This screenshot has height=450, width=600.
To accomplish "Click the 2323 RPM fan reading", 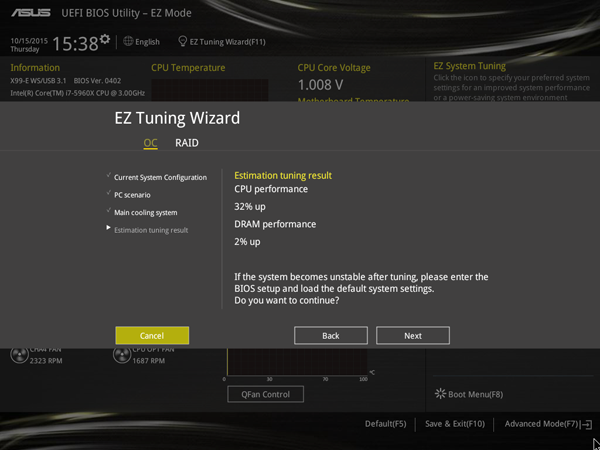I will [x=46, y=361].
